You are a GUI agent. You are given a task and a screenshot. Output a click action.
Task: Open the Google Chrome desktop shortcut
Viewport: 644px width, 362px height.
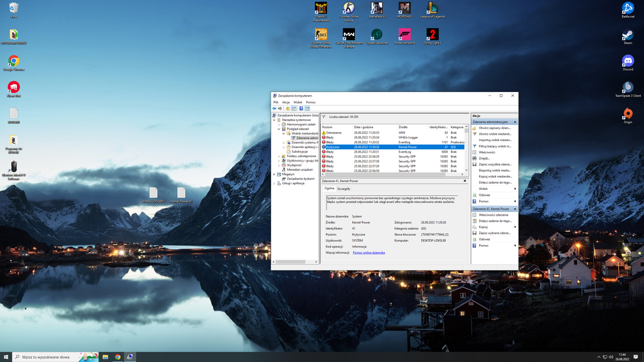14,63
